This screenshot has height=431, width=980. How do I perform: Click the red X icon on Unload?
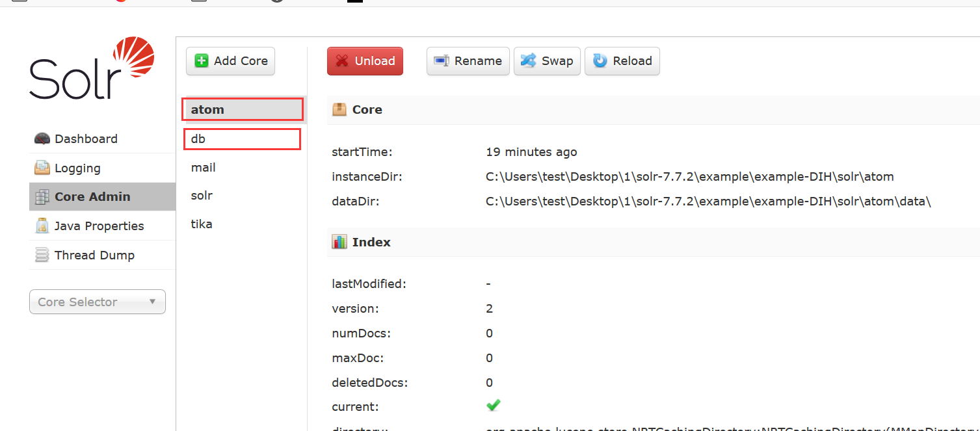point(342,60)
